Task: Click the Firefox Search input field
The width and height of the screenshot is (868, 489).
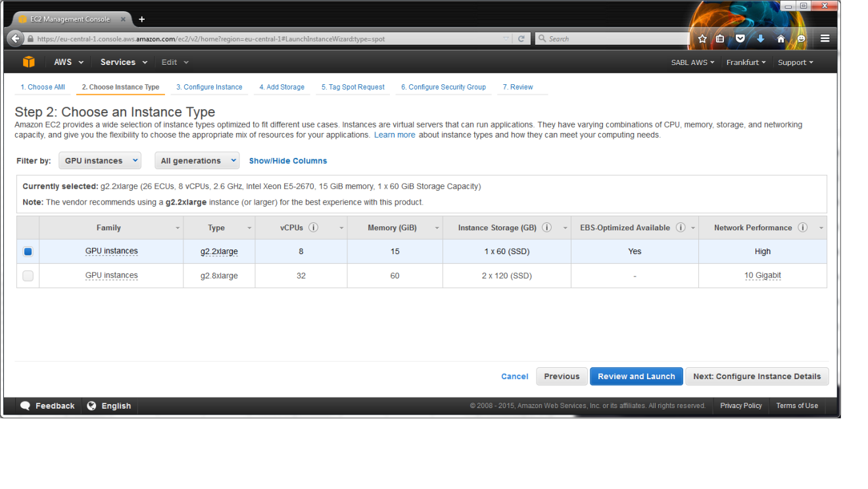Action: tap(612, 39)
